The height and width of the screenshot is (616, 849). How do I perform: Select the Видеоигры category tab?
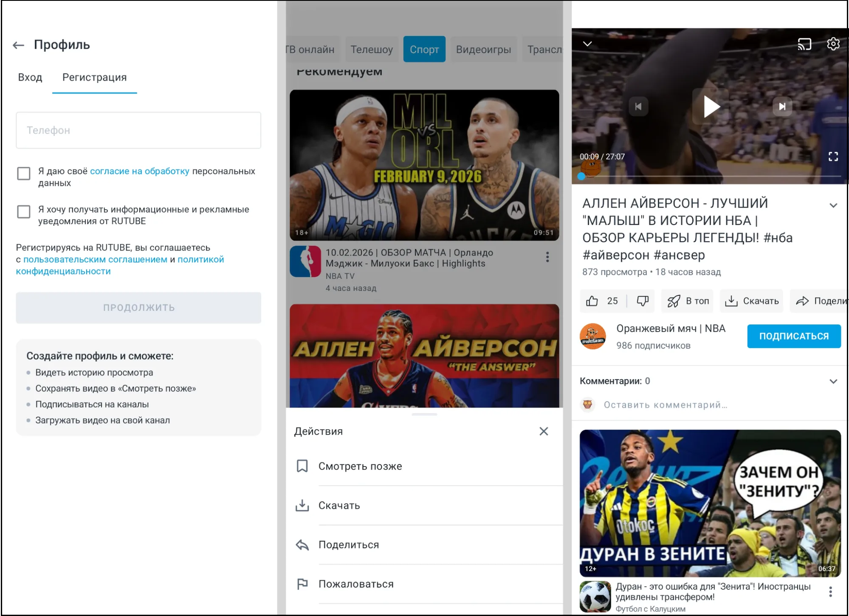(x=483, y=50)
